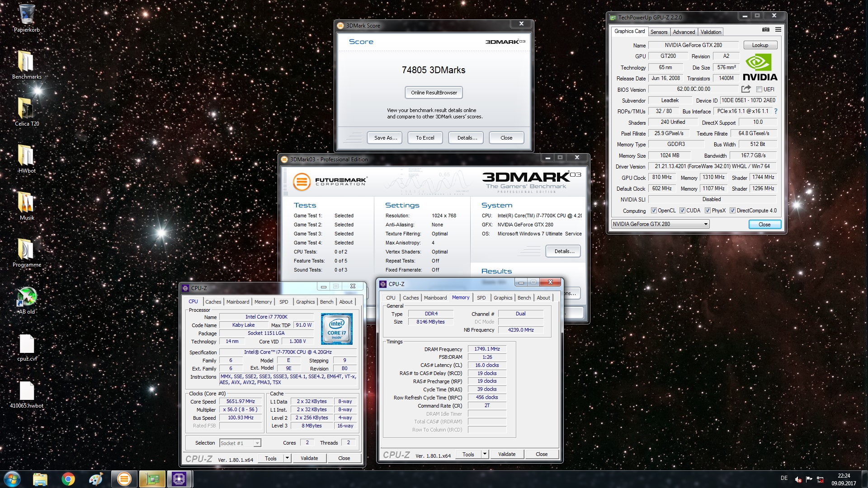This screenshot has width=868, height=488.
Task: Click the Bus Interface question mark help
Action: pyautogui.click(x=776, y=111)
